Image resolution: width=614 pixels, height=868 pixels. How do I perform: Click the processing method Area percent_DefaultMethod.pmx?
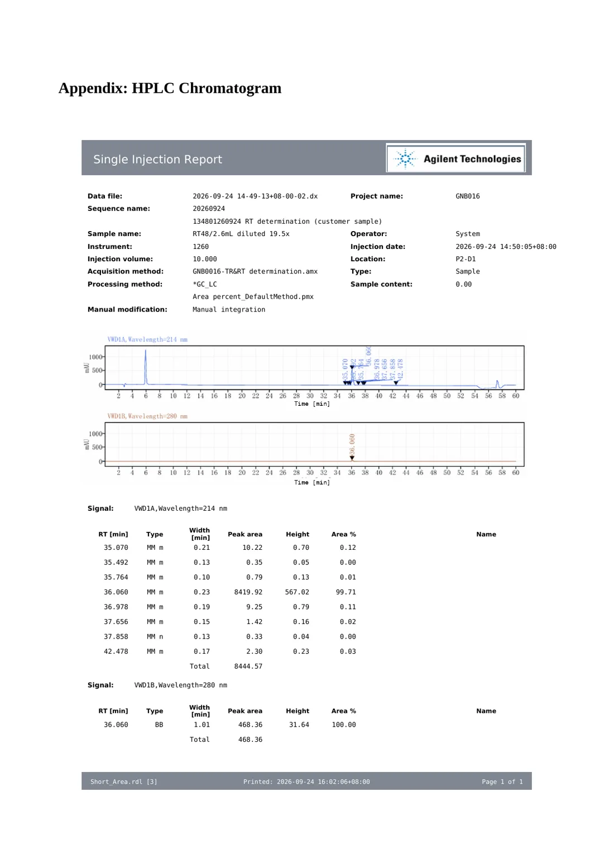253,296
